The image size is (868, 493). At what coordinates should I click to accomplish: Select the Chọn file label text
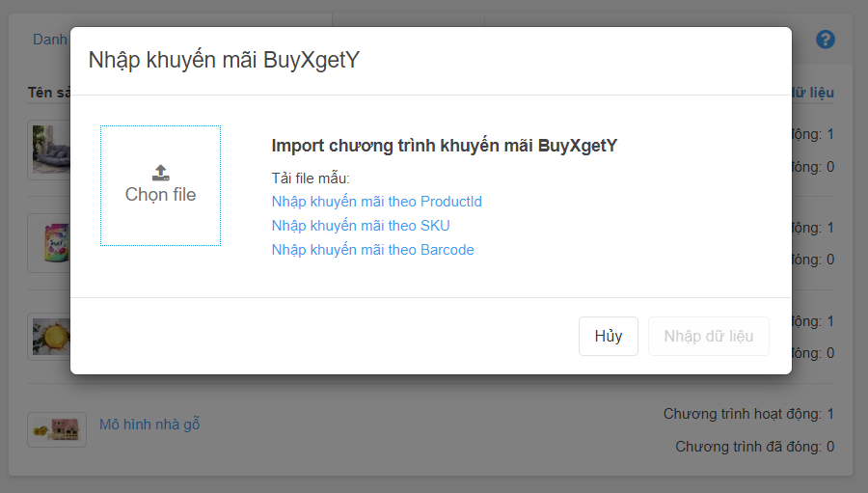[x=160, y=195]
